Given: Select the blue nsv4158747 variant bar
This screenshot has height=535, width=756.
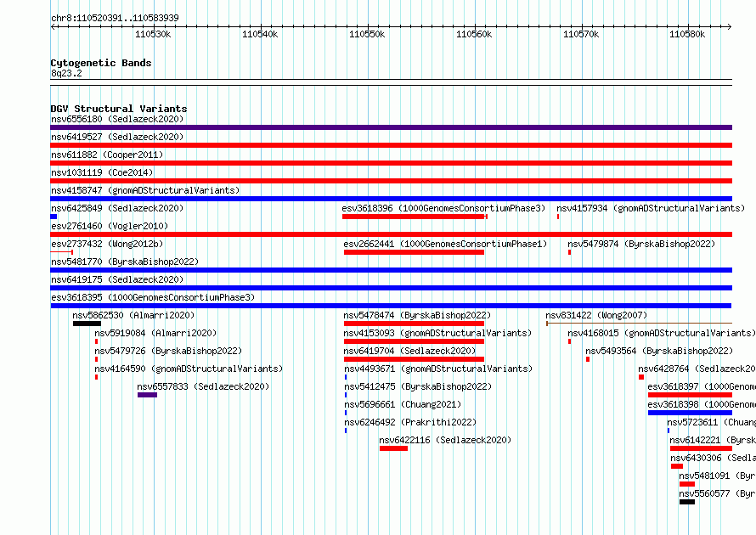Looking at the screenshot, I should click(x=391, y=199).
